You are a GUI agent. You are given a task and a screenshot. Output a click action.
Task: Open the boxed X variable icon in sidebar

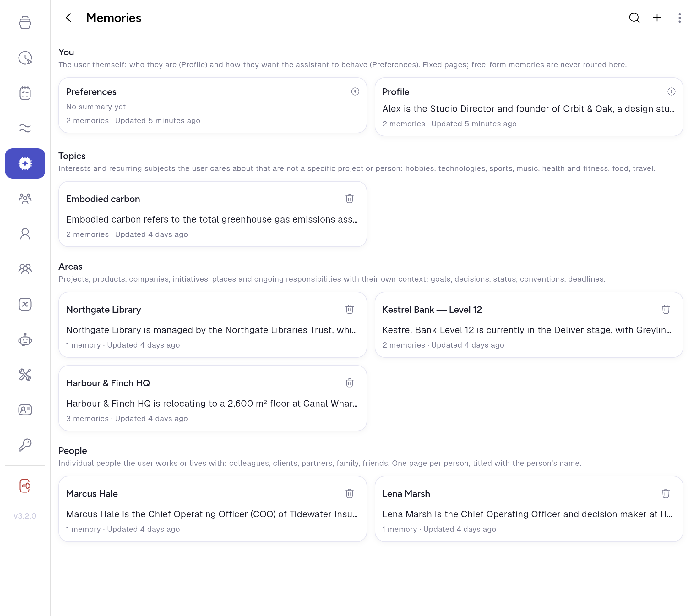[x=25, y=304]
